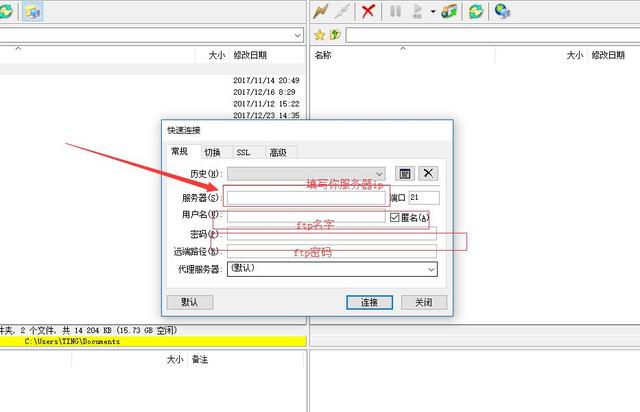
Task: Click the history list icon button beside 历史
Action: pos(404,174)
